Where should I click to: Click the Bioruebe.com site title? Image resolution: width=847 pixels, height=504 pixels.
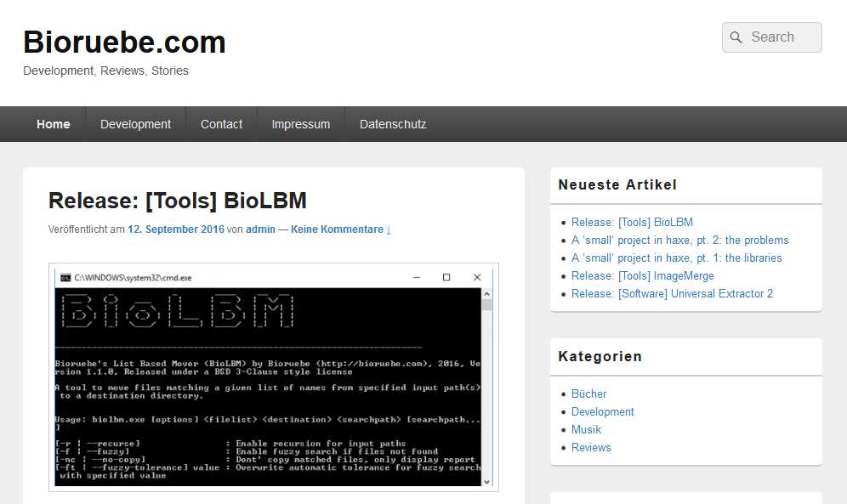pyautogui.click(x=124, y=42)
